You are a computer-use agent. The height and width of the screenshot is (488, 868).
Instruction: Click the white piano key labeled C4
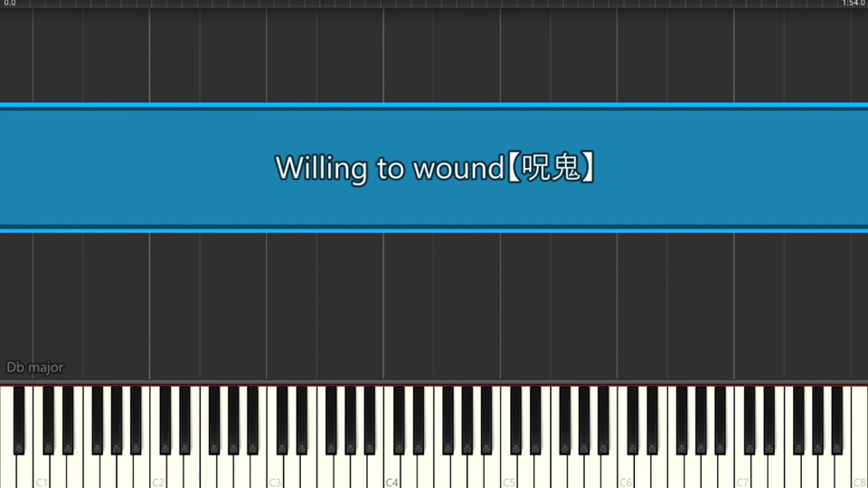click(x=392, y=470)
